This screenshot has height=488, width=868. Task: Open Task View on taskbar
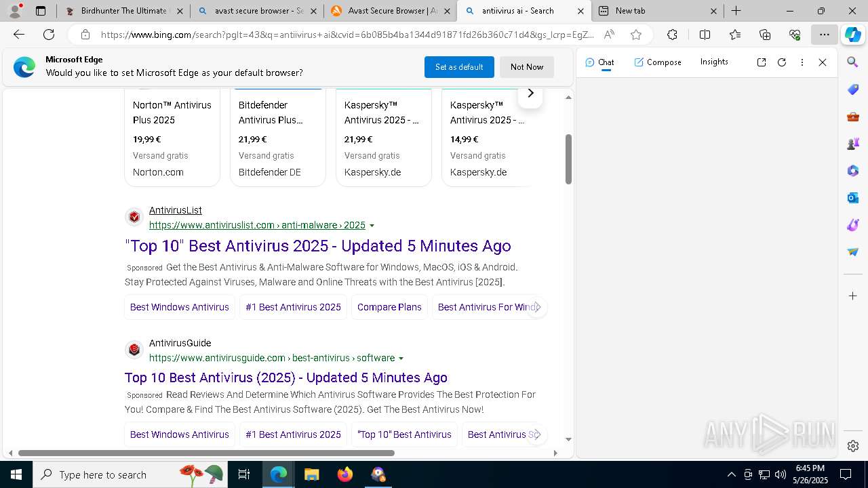[x=244, y=474]
